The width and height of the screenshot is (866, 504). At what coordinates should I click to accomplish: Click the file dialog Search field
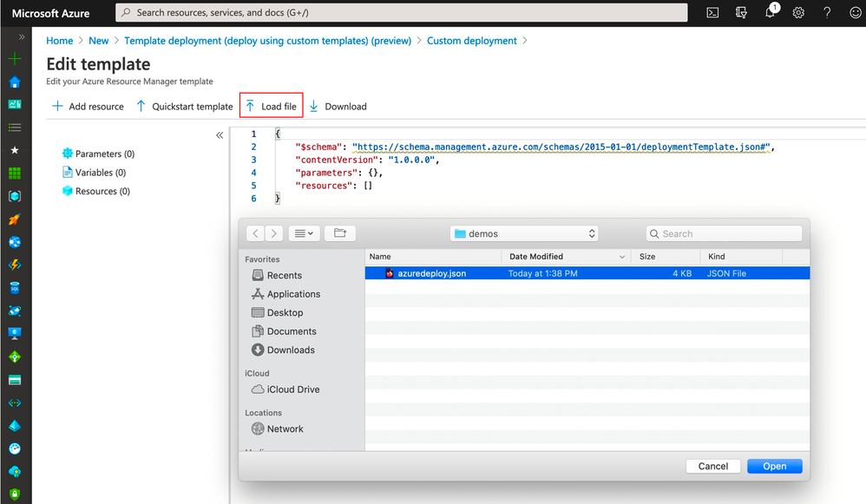(724, 233)
